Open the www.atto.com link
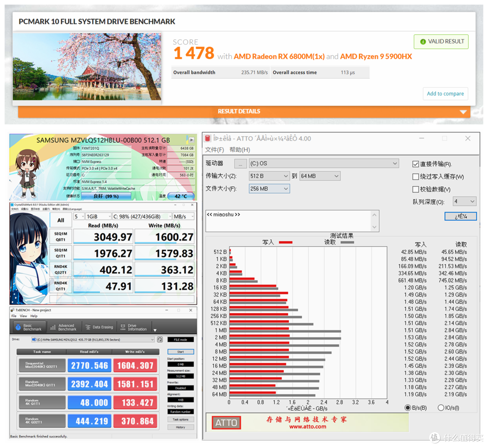Viewport: 488px width, 448px height. (x=308, y=426)
